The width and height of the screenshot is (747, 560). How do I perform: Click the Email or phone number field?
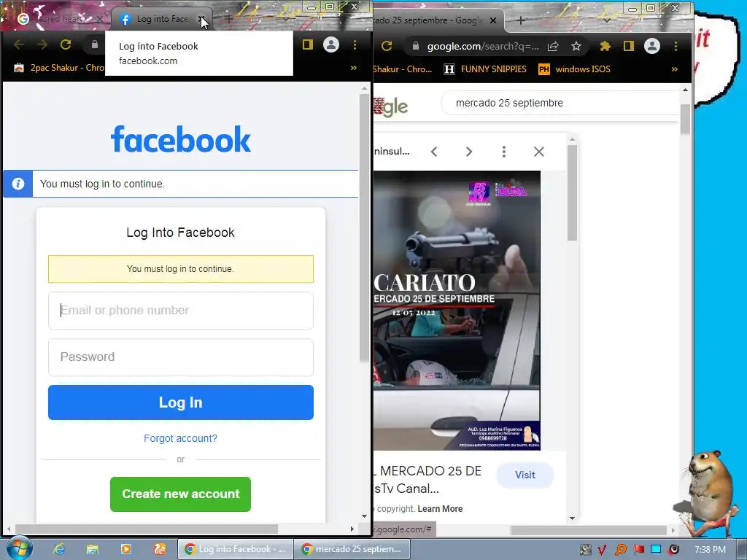[181, 311]
